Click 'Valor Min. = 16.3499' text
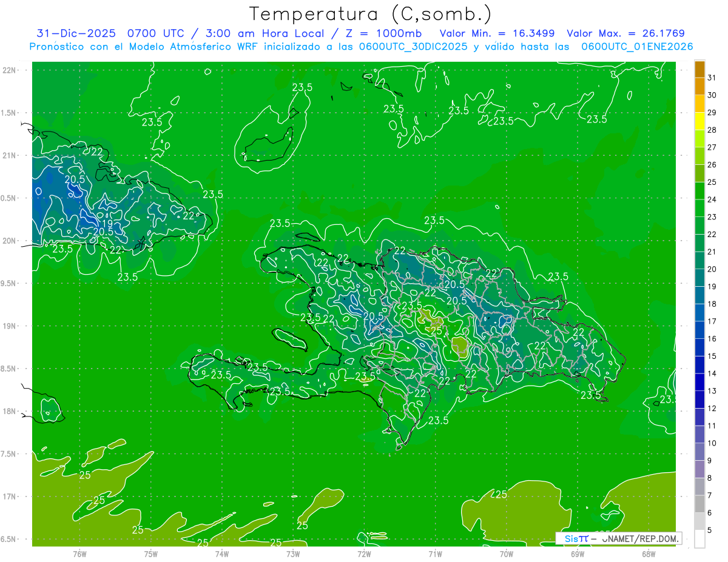This screenshot has width=728, height=562. coord(497,33)
